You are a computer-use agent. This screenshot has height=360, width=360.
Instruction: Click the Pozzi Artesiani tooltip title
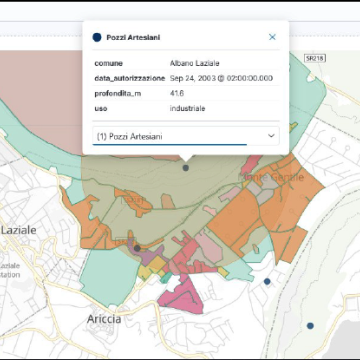coord(133,37)
